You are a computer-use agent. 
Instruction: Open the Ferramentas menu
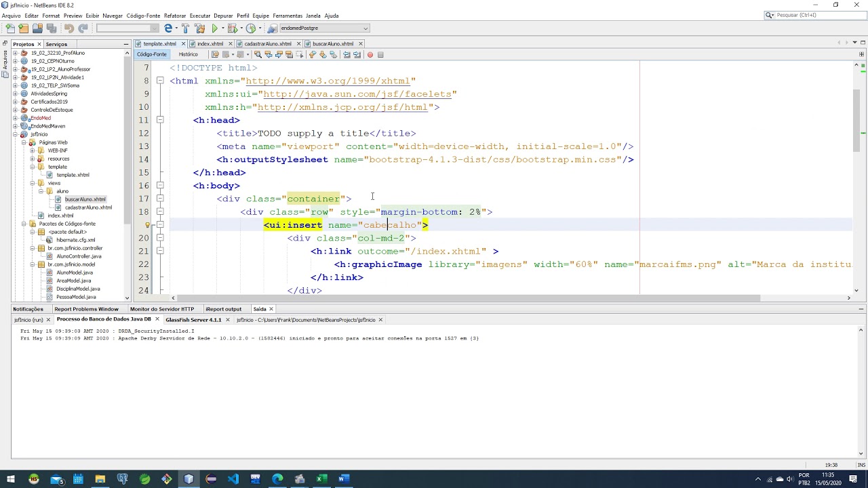point(288,16)
